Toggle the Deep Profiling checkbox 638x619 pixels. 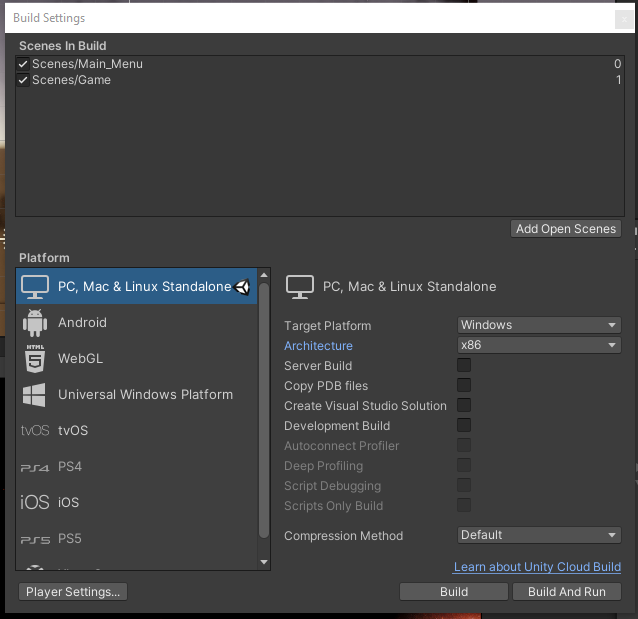coord(464,465)
